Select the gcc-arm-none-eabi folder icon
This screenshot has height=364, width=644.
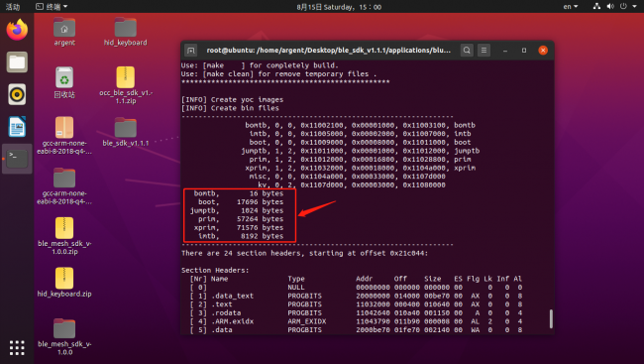tap(64, 185)
